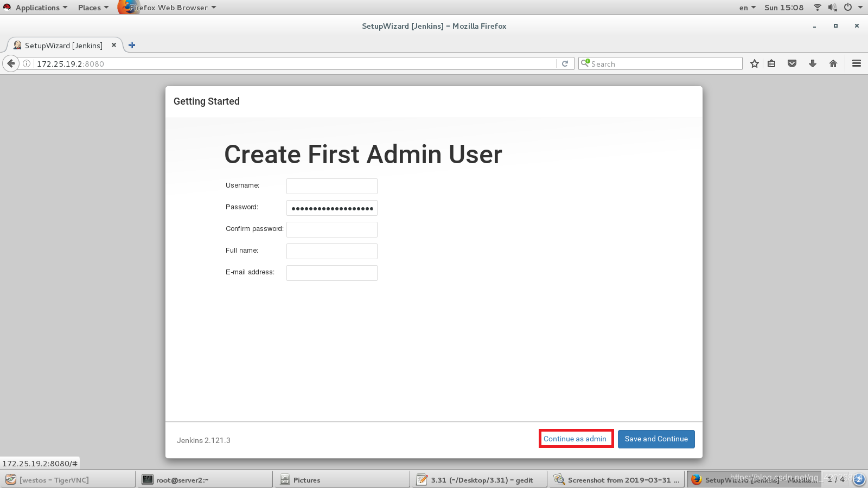This screenshot has height=488, width=868.
Task: Bookmark this page with the star icon
Action: [754, 63]
